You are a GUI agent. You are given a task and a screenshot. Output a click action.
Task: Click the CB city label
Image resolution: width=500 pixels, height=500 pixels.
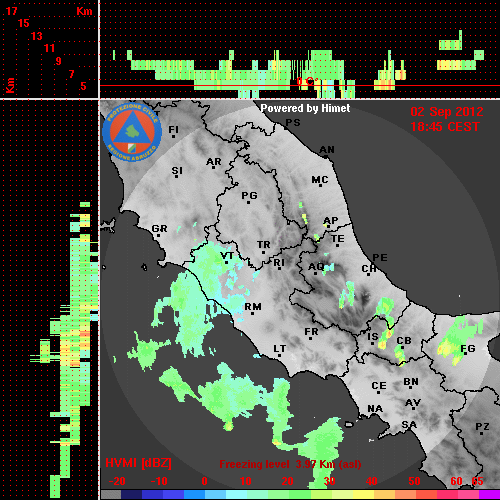[x=404, y=341]
